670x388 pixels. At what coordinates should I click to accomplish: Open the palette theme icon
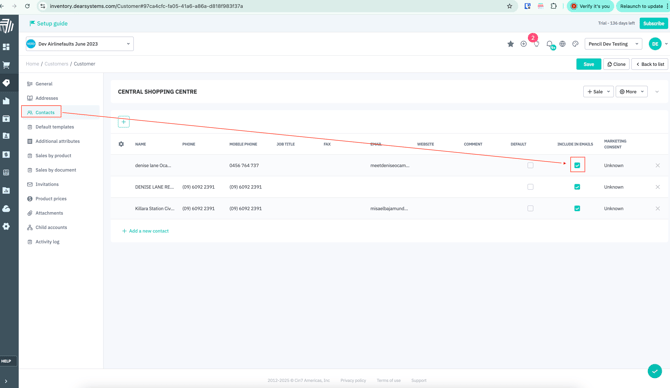click(x=576, y=44)
